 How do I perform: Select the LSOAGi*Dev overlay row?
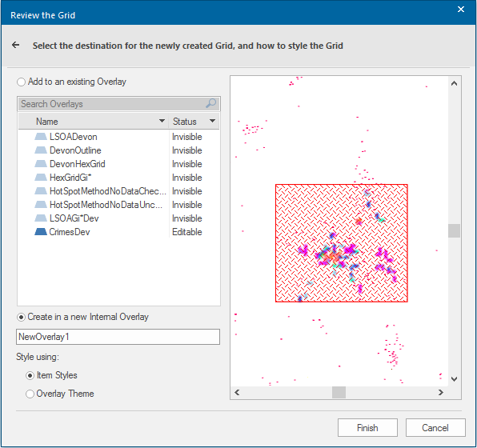(118, 218)
